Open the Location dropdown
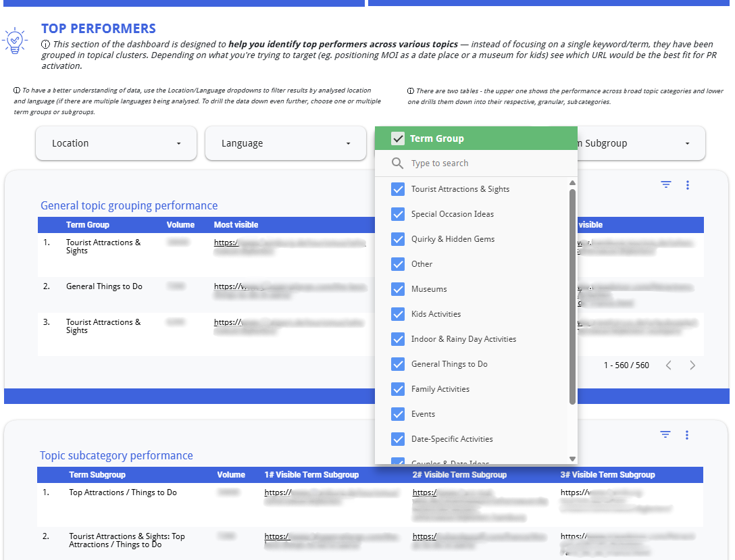Viewport: 735px width, 560px height. pyautogui.click(x=116, y=143)
